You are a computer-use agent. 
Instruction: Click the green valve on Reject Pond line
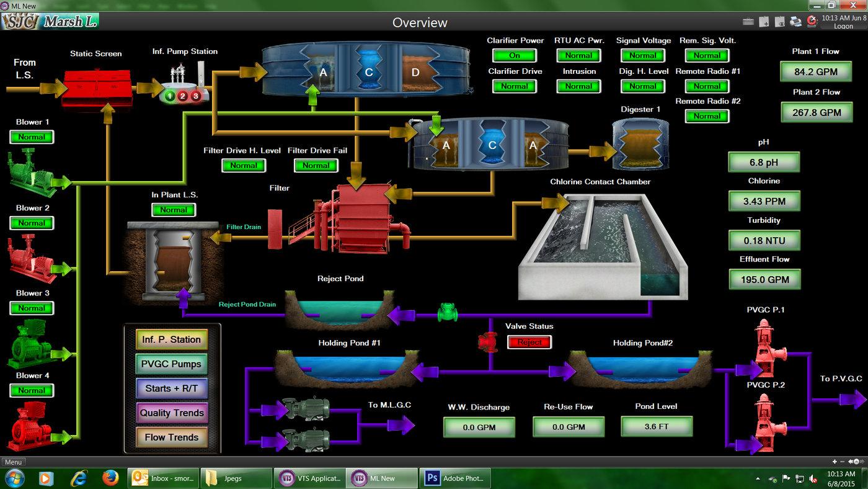pyautogui.click(x=447, y=312)
